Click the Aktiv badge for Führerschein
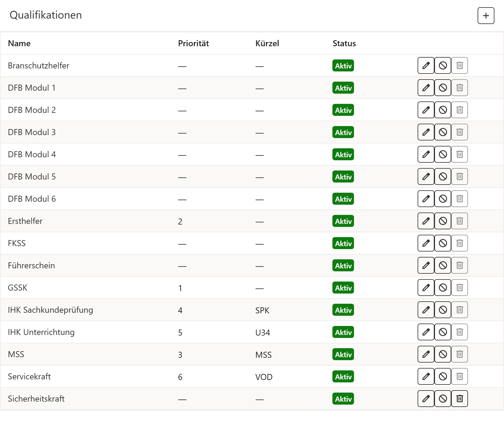The width and height of the screenshot is (504, 428). 343,266
